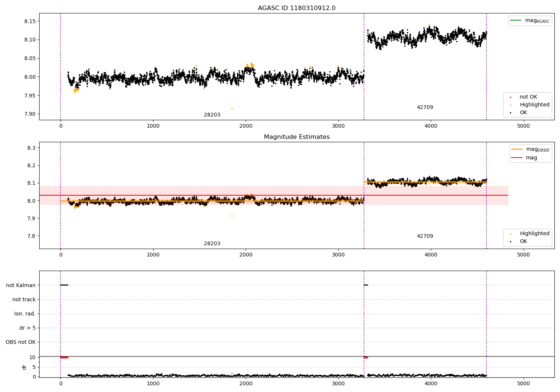Image resolution: width=560 pixels, height=392 pixels.
Task: Select 'OK' legend entry in Magnitude Estimates plot
Action: click(x=523, y=242)
